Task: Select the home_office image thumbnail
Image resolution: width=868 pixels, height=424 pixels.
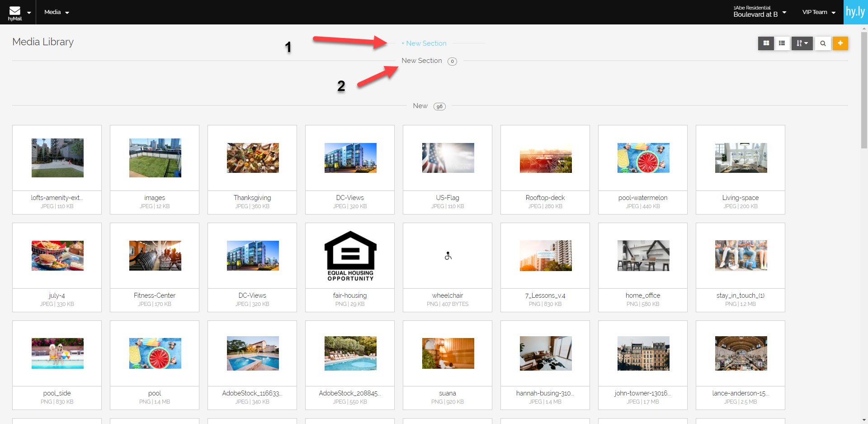Action: [x=643, y=256]
